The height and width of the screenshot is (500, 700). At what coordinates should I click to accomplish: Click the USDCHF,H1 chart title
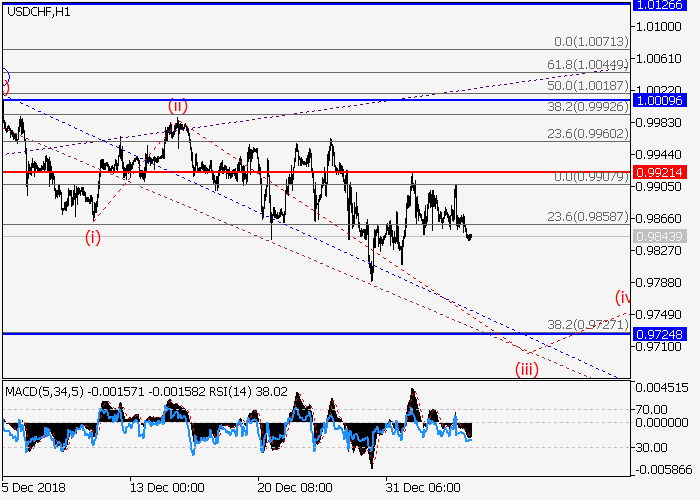(38, 12)
